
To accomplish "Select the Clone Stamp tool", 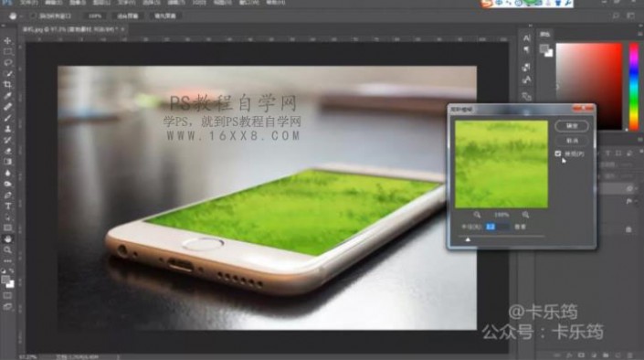I will 8,129.
